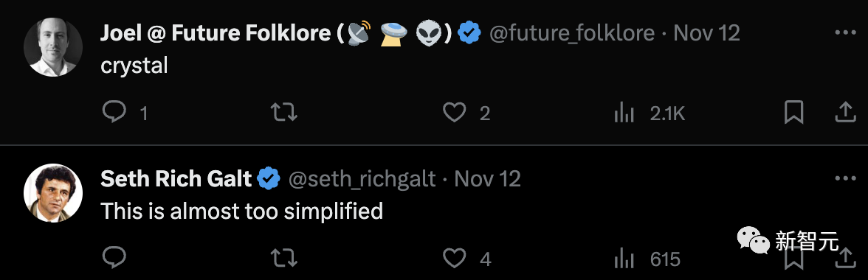This screenshot has height=280, width=868.
Task: View analytics showing 2.1K views
Action: click(x=624, y=113)
